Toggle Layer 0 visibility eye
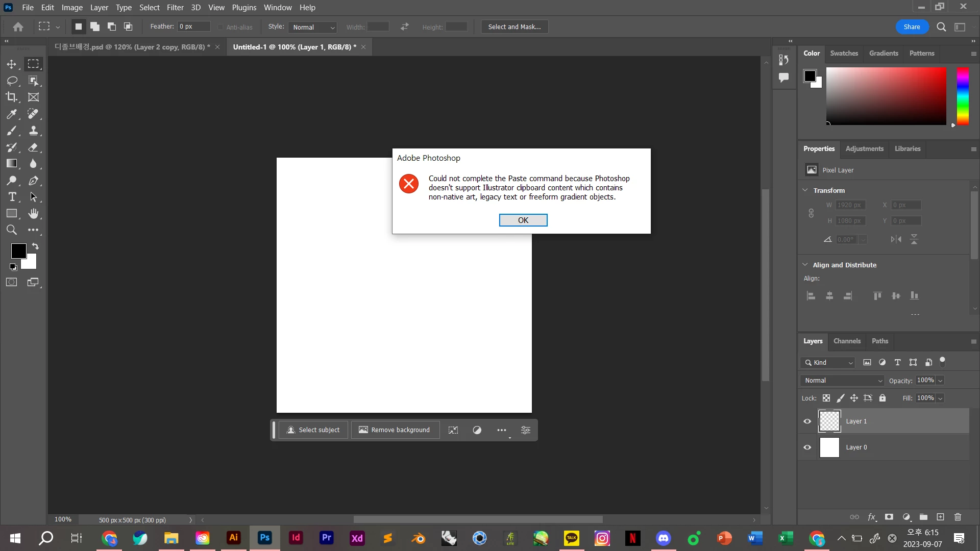Viewport: 980px width, 551px height. pyautogui.click(x=807, y=447)
